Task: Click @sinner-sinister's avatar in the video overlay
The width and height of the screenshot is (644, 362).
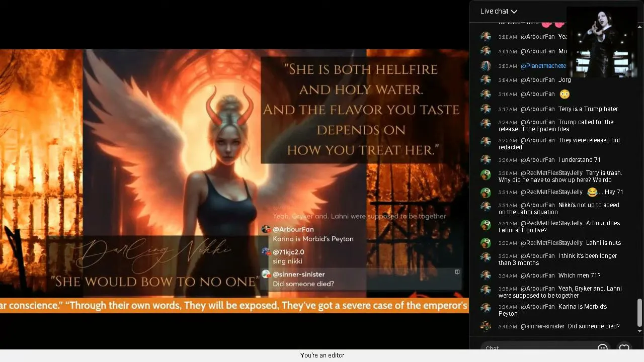Action: 266,274
